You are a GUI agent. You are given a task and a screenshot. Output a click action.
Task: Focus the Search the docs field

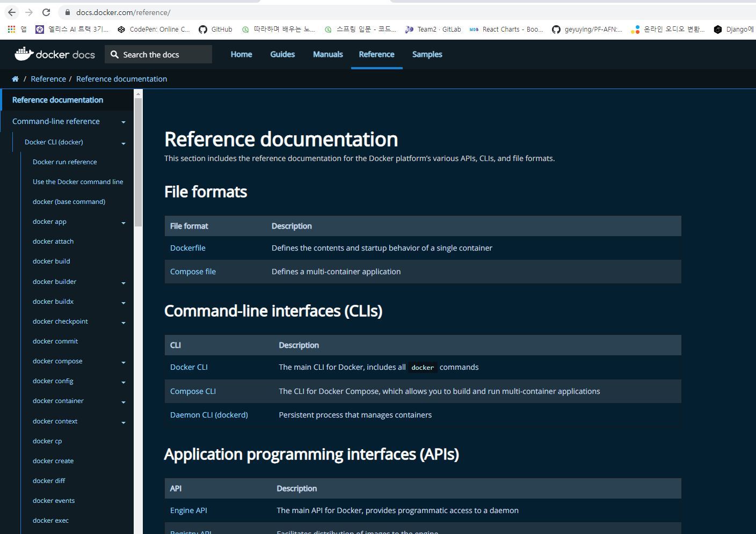(x=158, y=54)
